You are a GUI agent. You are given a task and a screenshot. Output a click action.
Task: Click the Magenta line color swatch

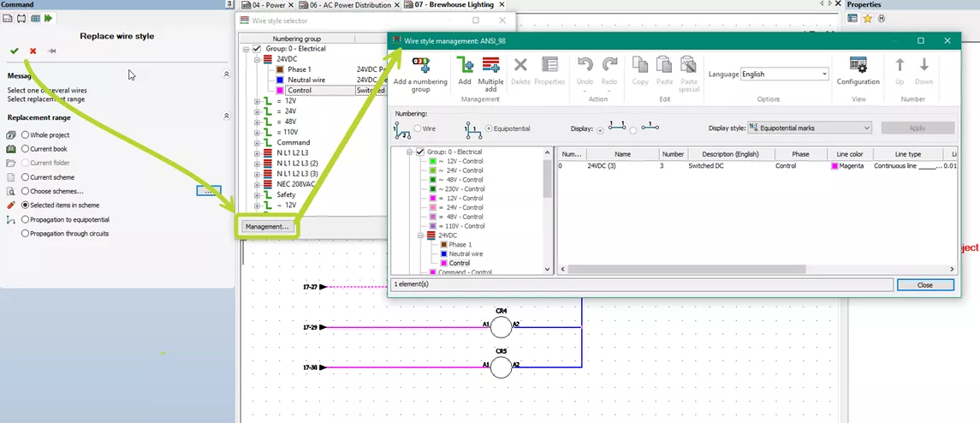[834, 166]
